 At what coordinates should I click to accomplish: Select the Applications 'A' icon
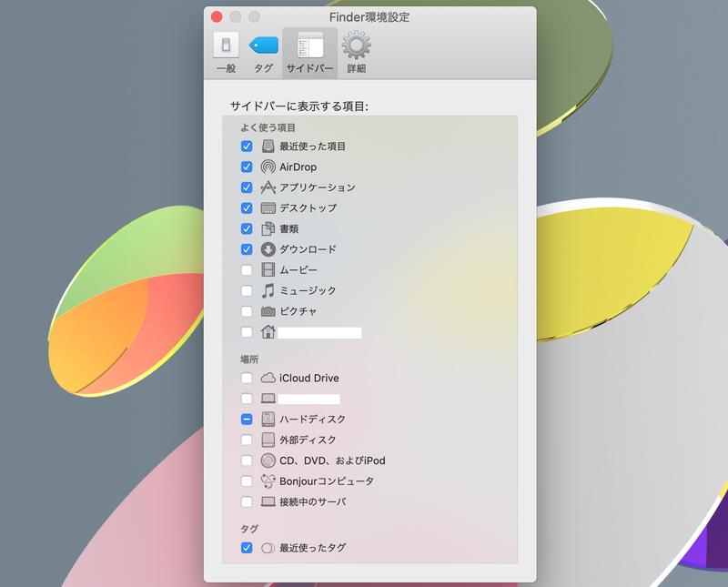268,187
